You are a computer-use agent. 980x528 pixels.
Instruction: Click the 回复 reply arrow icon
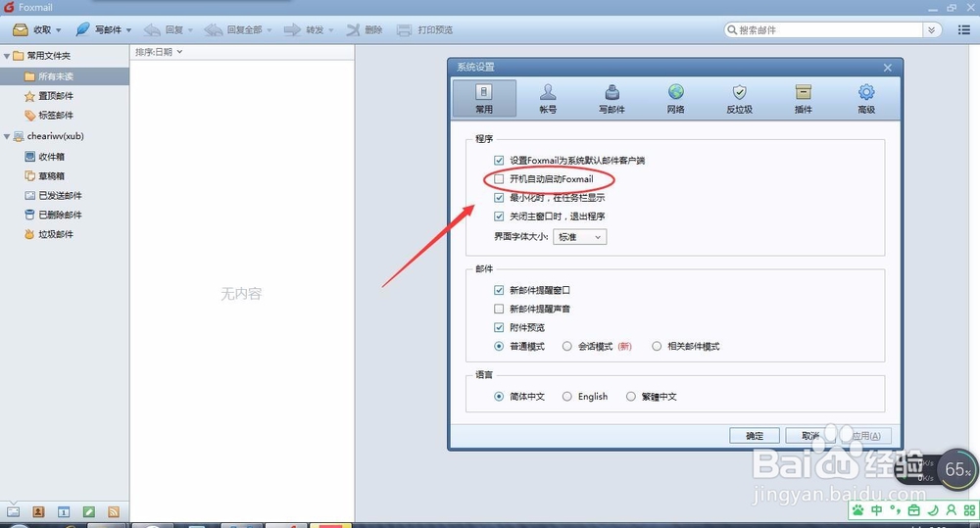click(x=152, y=30)
